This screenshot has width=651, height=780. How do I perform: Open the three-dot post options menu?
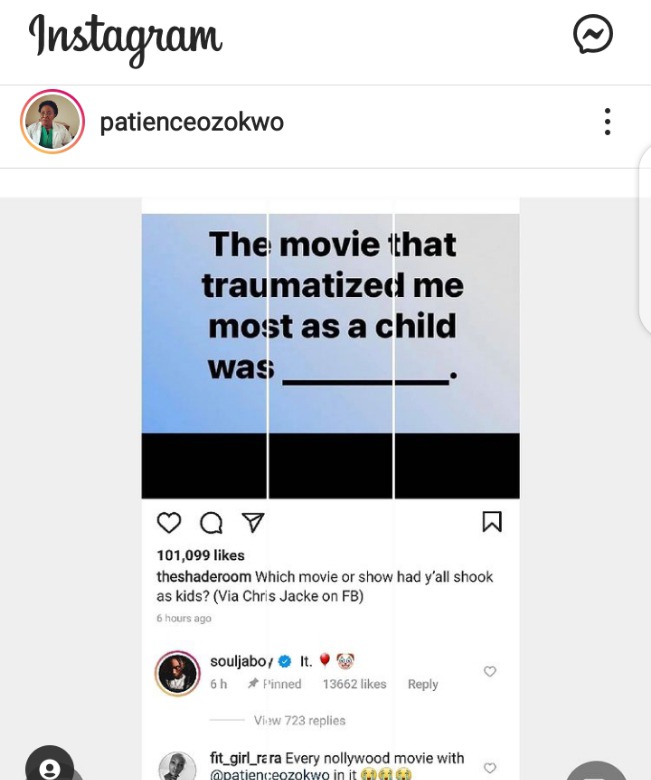point(607,121)
